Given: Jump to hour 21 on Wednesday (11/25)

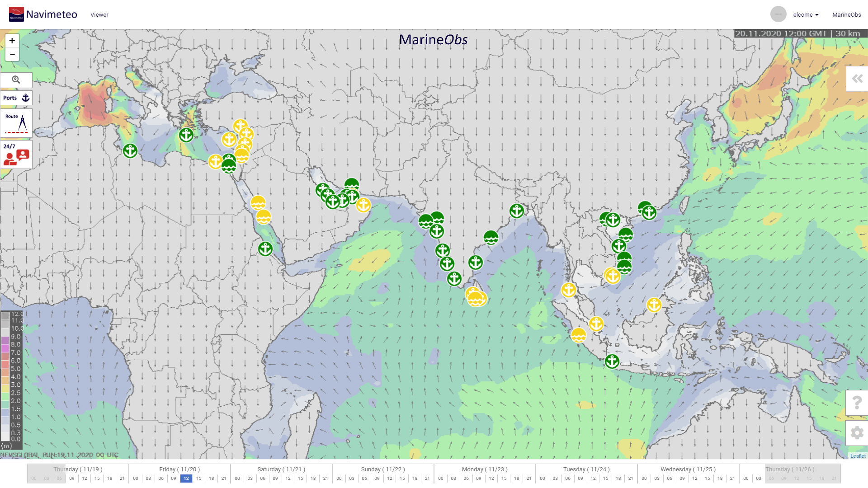Looking at the screenshot, I should (x=732, y=479).
